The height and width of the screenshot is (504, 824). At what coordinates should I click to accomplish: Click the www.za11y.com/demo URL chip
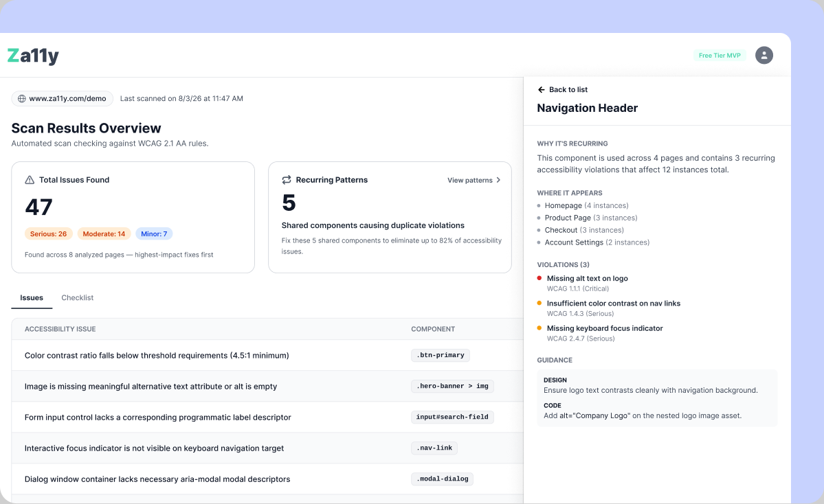63,99
